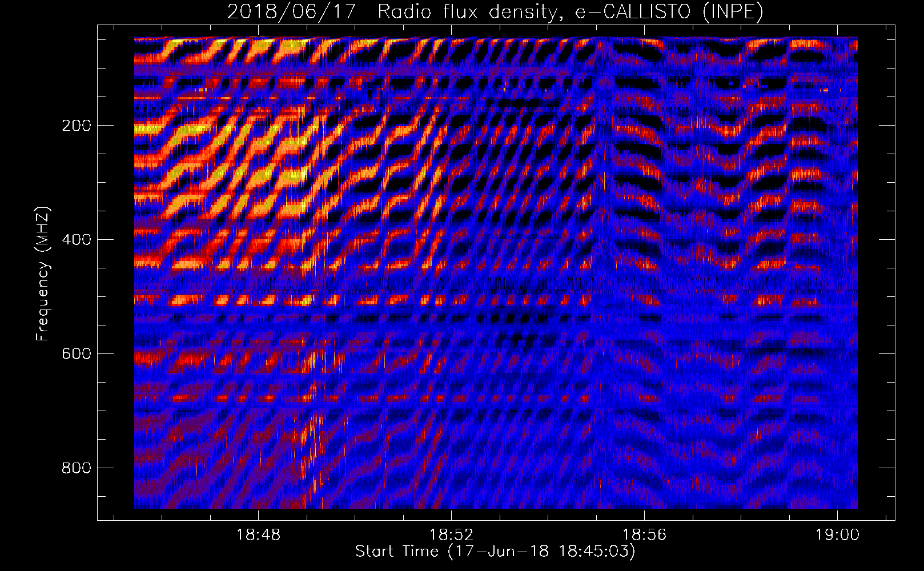The image size is (924, 571).
Task: Click the 19:00 time tick label
Action: point(838,535)
